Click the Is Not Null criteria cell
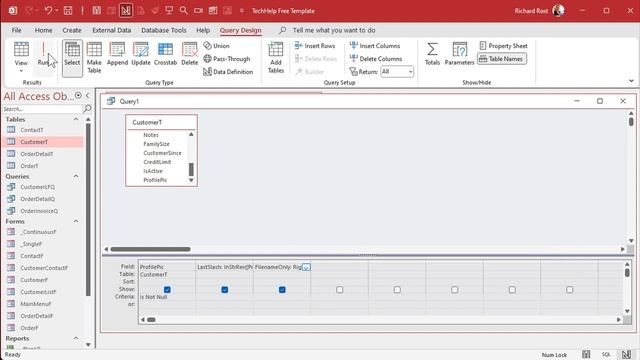This screenshot has width=640, height=360. pos(167,297)
